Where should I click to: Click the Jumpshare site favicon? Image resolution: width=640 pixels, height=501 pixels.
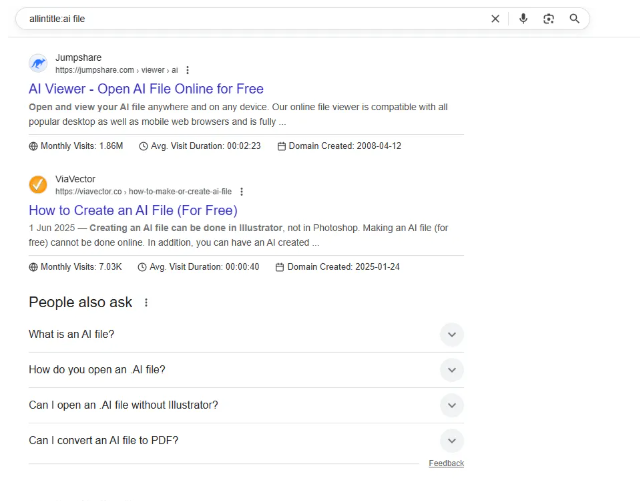click(38, 63)
